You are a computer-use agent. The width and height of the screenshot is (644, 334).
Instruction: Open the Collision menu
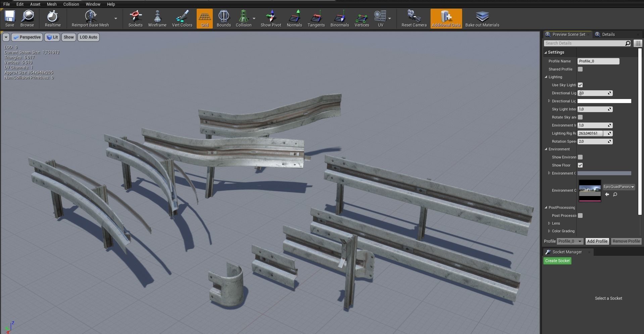71,4
